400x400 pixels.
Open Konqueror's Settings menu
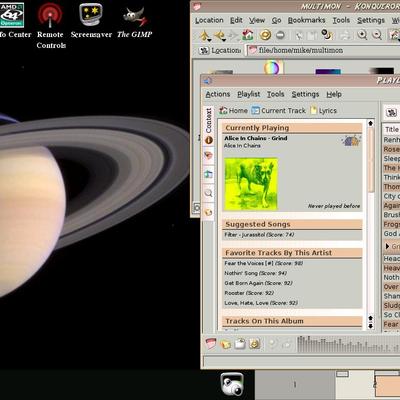(371, 20)
